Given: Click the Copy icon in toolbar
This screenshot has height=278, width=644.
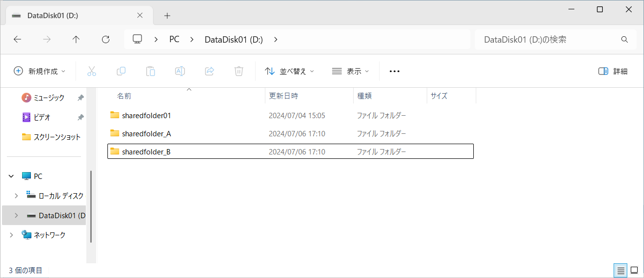Looking at the screenshot, I should tap(121, 71).
